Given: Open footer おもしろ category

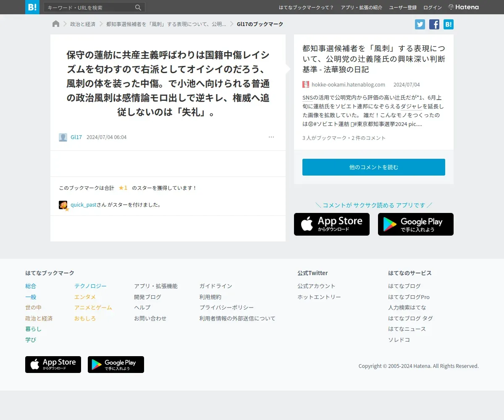Looking at the screenshot, I should click(85, 318).
